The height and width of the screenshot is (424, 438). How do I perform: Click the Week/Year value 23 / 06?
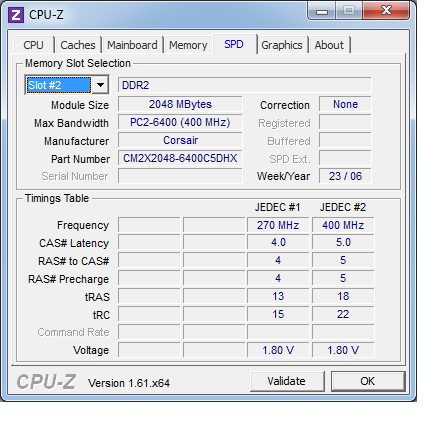pos(345,176)
